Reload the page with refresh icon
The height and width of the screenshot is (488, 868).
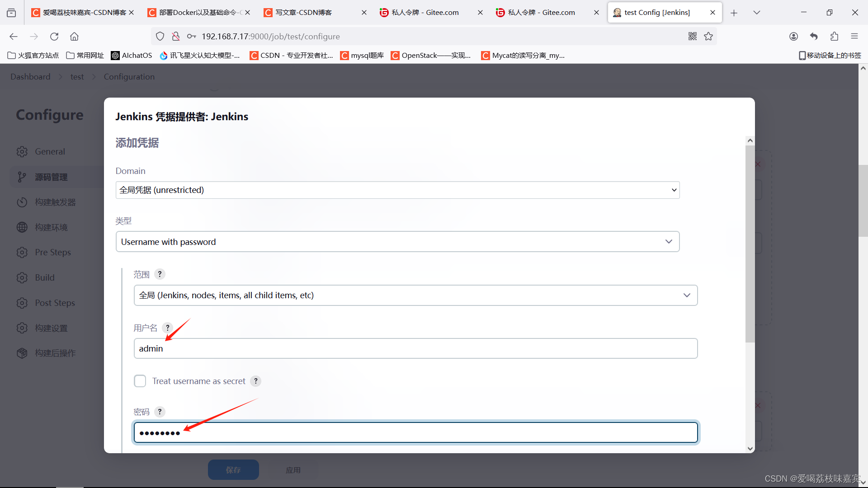coord(54,37)
